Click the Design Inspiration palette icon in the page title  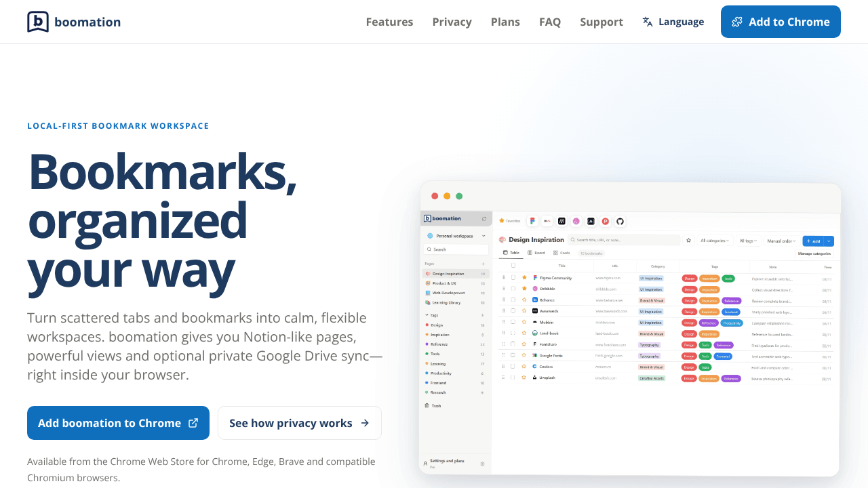tap(502, 240)
